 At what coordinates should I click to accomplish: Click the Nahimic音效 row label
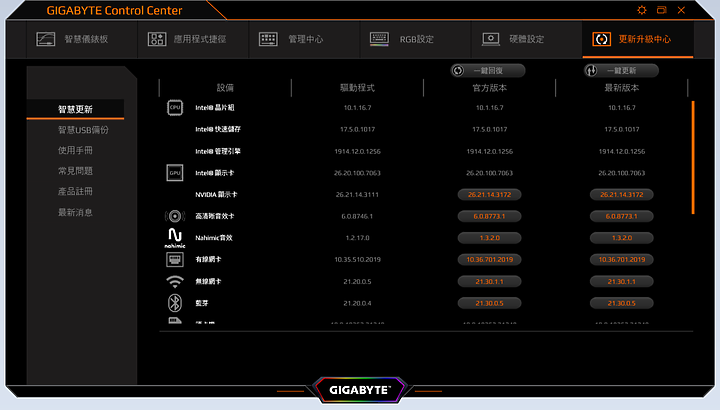coord(214,238)
